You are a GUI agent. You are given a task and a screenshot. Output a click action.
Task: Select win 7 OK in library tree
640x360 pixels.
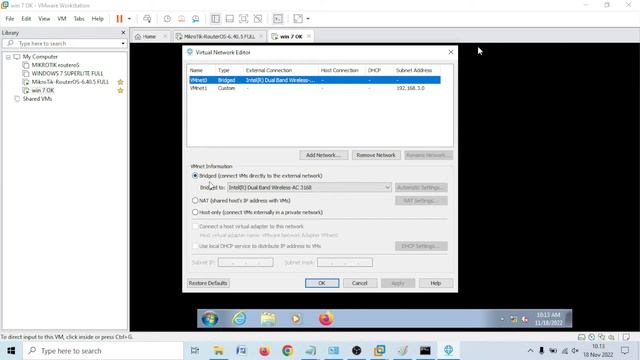(x=42, y=91)
